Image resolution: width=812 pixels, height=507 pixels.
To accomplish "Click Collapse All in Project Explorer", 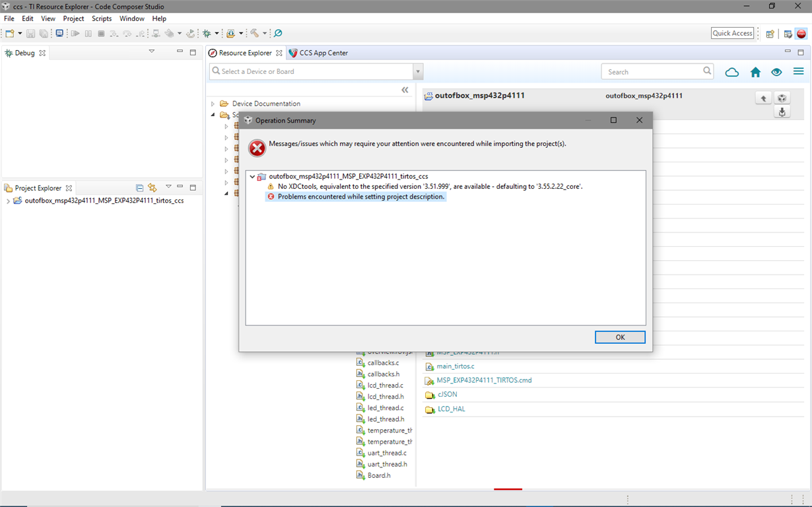I will [x=139, y=188].
